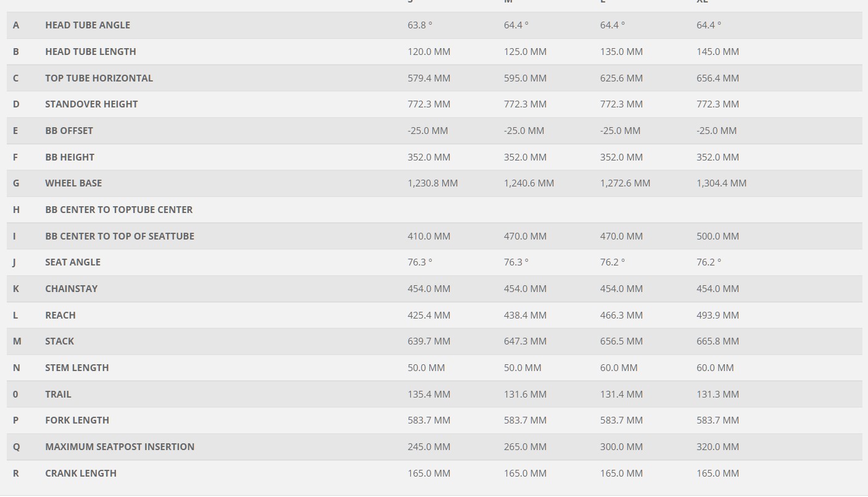The width and height of the screenshot is (868, 497).
Task: Select the CHAINSTAY row label
Action: coord(72,289)
